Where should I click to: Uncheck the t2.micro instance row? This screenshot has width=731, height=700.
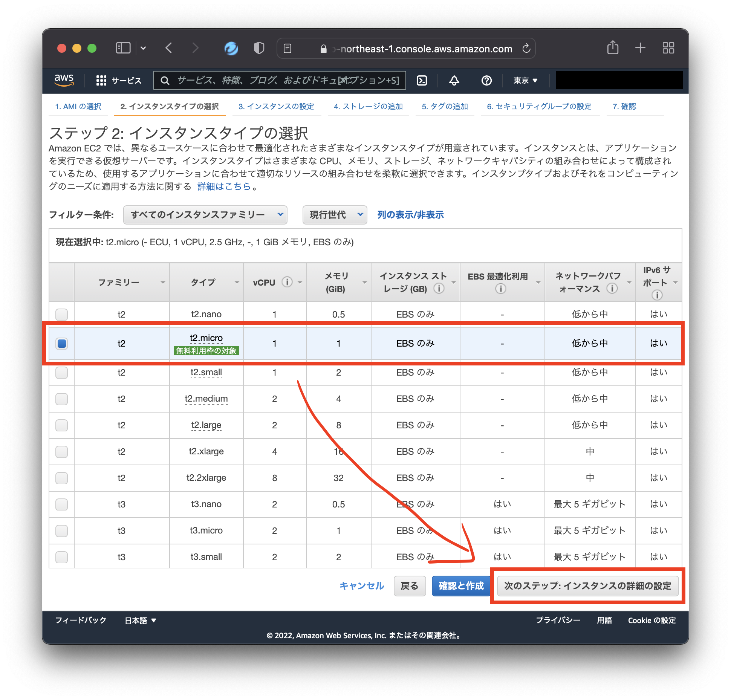(x=61, y=343)
